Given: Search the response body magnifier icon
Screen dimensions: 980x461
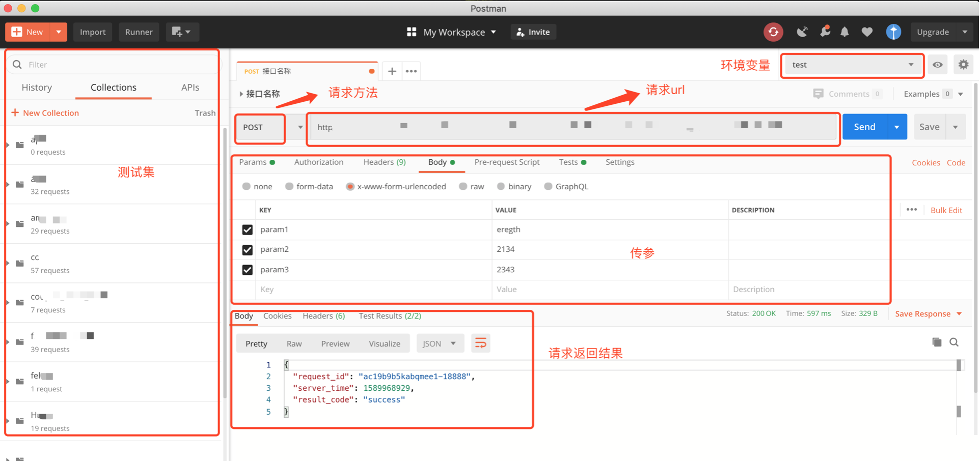Looking at the screenshot, I should [954, 342].
